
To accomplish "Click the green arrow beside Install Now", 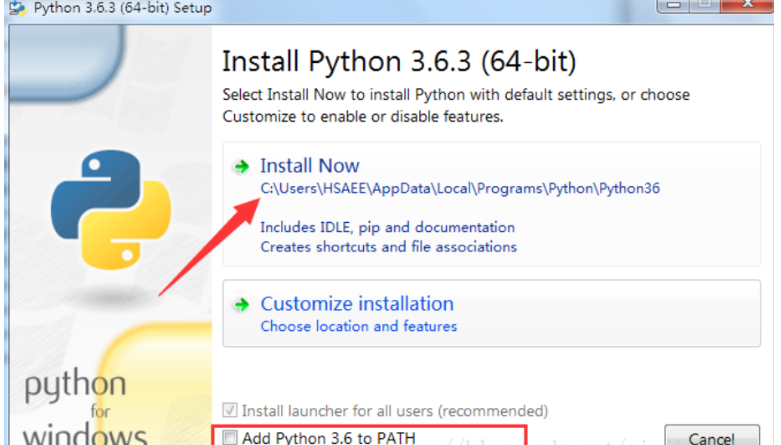I will point(242,166).
